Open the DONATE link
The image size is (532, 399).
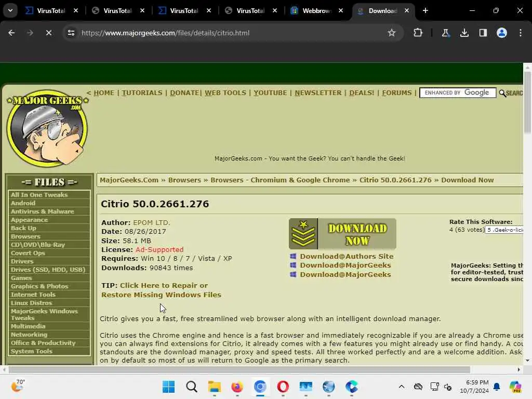(x=184, y=92)
